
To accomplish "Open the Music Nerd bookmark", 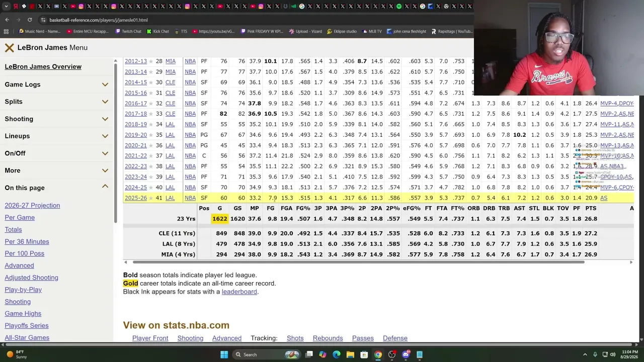I will pyautogui.click(x=39, y=32).
